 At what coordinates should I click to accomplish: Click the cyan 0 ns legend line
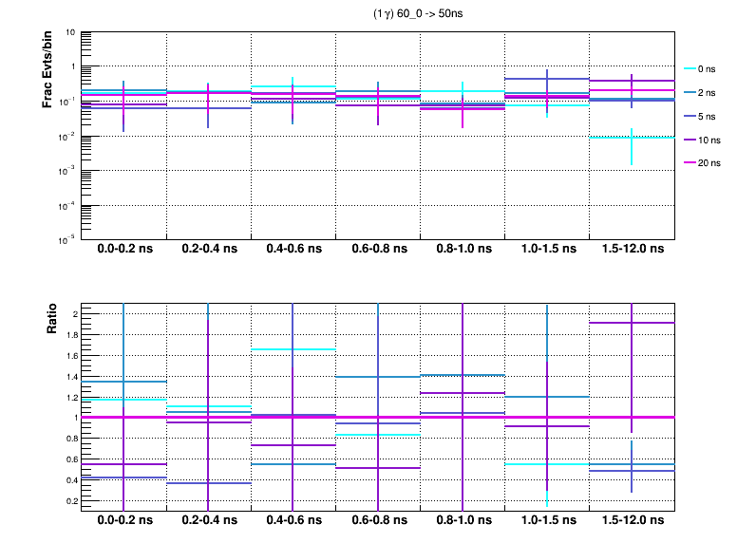tap(690, 69)
